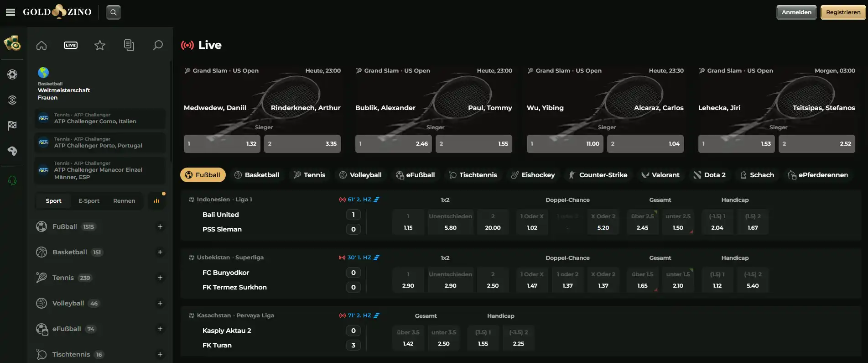Open match statistics for Bali United game
Viewport: 868px width, 363px height.
click(376, 200)
